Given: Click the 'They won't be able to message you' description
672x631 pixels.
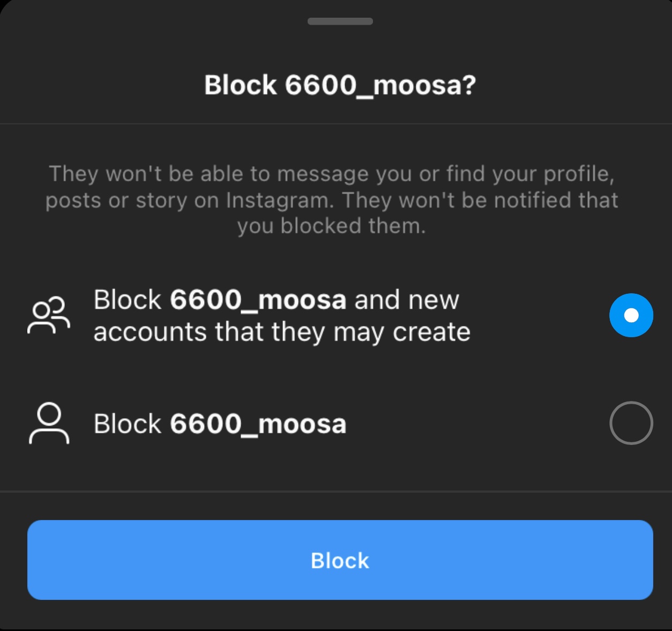Looking at the screenshot, I should pyautogui.click(x=332, y=200).
